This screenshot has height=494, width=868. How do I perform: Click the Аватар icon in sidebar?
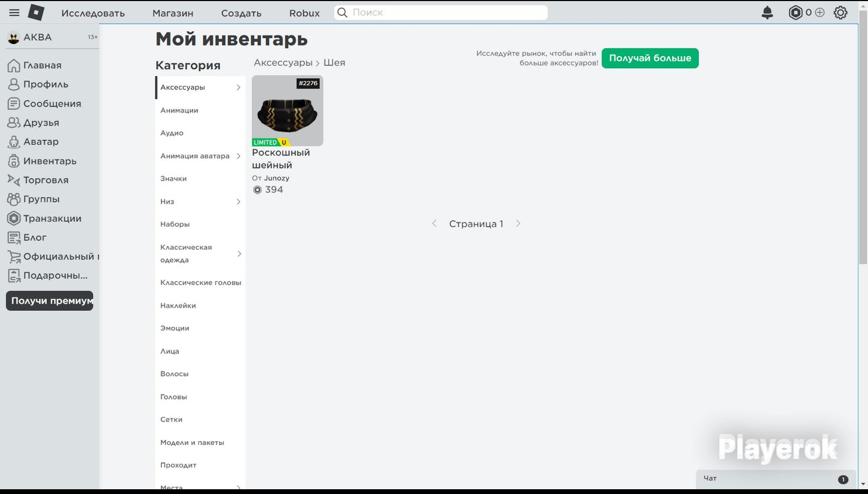pyautogui.click(x=14, y=142)
